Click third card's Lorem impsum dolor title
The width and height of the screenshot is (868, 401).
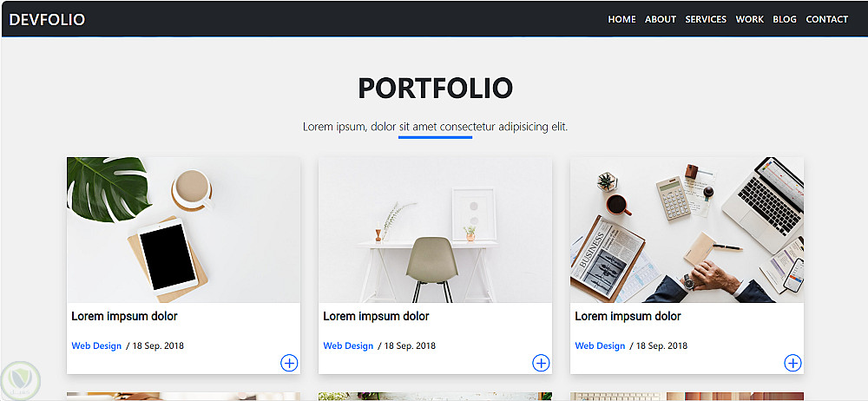(628, 317)
